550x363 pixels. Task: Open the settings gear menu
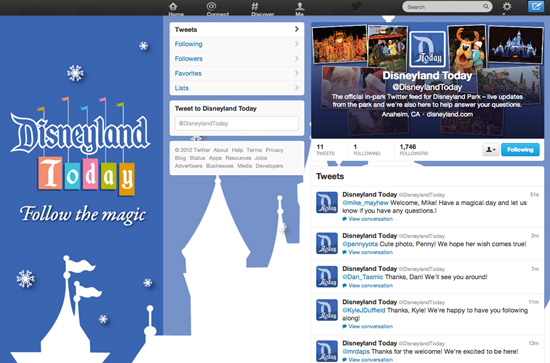(507, 7)
